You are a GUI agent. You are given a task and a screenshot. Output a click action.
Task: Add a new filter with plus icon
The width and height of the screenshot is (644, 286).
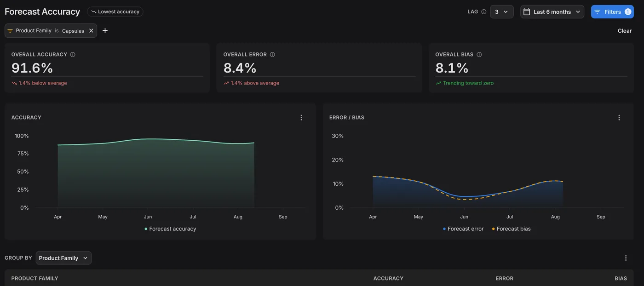tap(105, 31)
